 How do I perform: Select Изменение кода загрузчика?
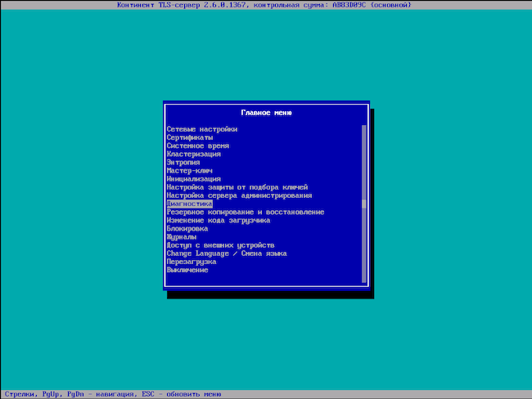[219, 220]
